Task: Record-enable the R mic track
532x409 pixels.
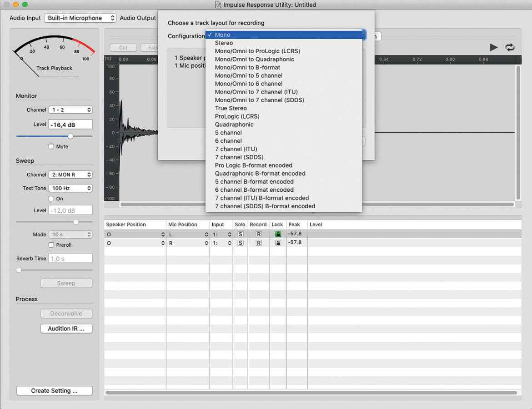Action: click(x=259, y=243)
